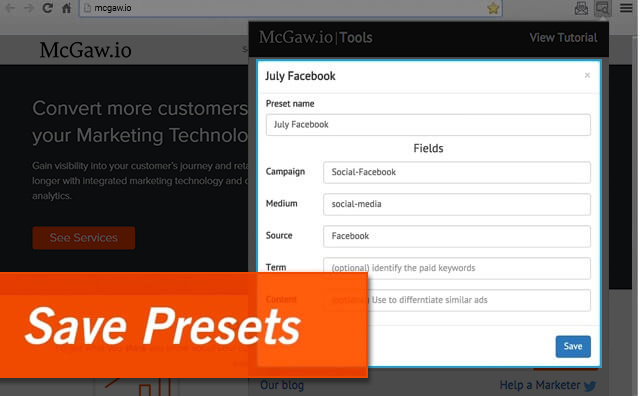Open the Help a Marketer link
This screenshot has height=396, width=640.
(540, 385)
